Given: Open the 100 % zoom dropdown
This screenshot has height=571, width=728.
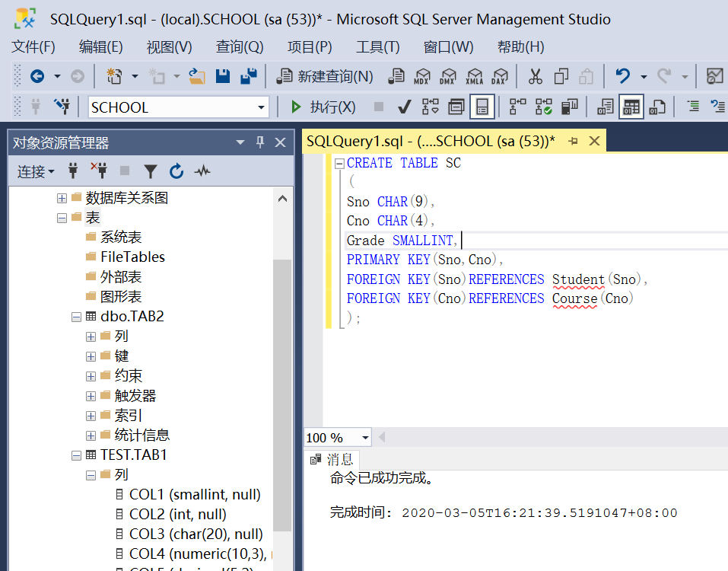Looking at the screenshot, I should point(365,437).
